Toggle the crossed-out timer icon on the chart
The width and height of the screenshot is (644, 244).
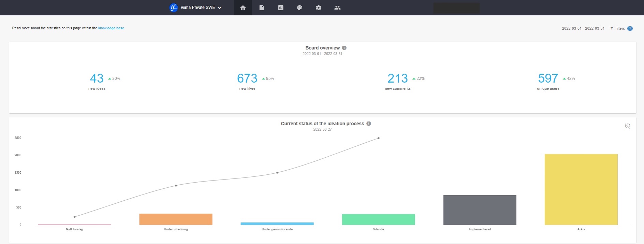[x=627, y=126]
